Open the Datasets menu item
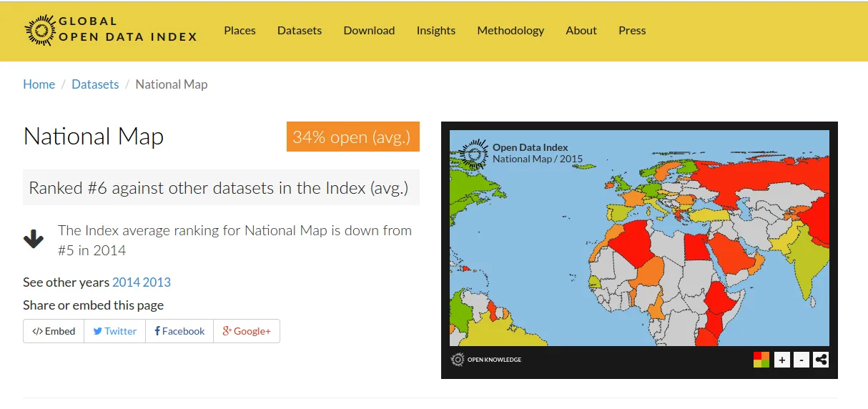This screenshot has width=868, height=409. [300, 30]
